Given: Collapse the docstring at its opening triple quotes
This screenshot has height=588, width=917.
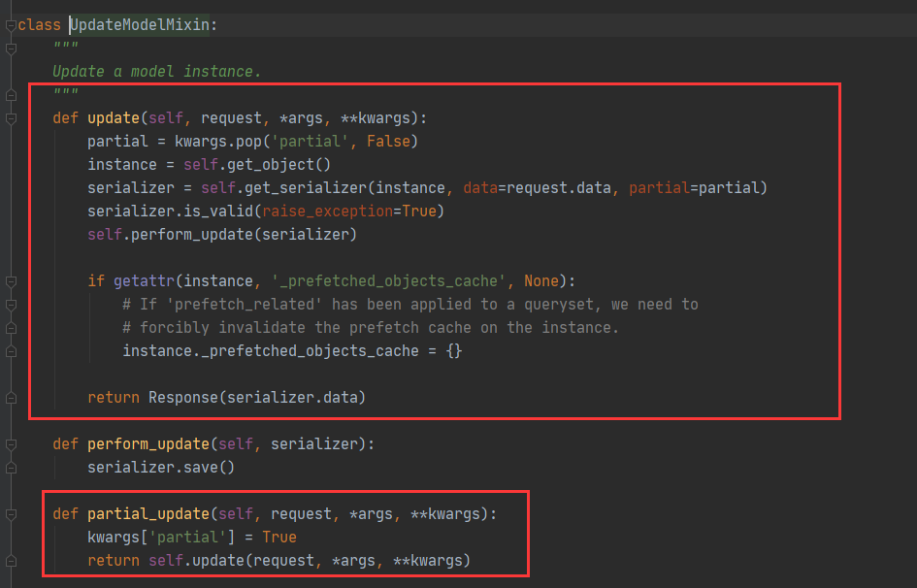Looking at the screenshot, I should coord(11,49).
